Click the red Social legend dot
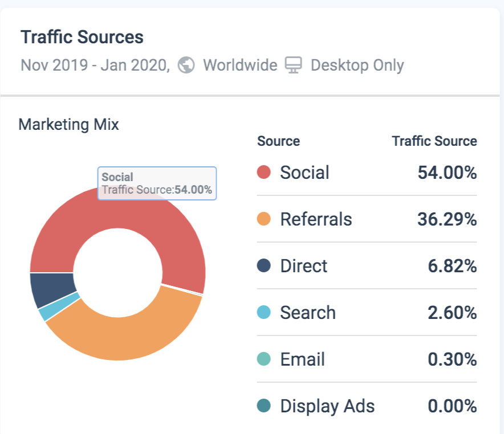Image resolution: width=504 pixels, height=434 pixels. click(x=263, y=173)
